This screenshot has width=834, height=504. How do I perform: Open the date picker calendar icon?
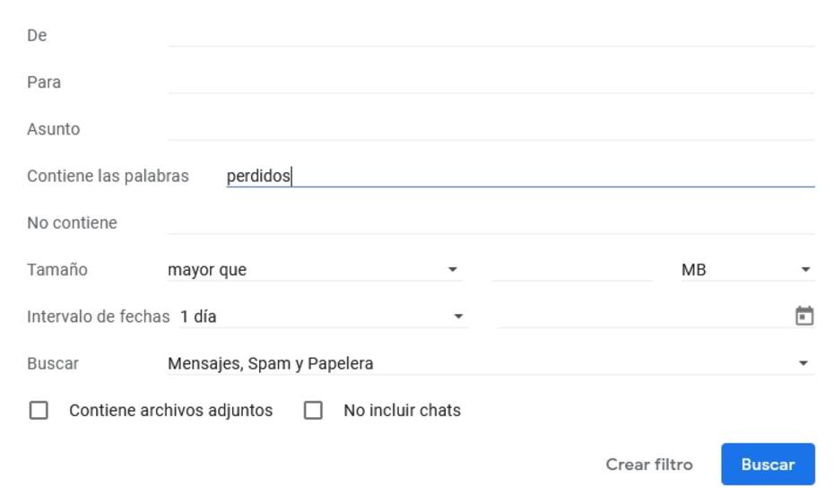coord(804,316)
